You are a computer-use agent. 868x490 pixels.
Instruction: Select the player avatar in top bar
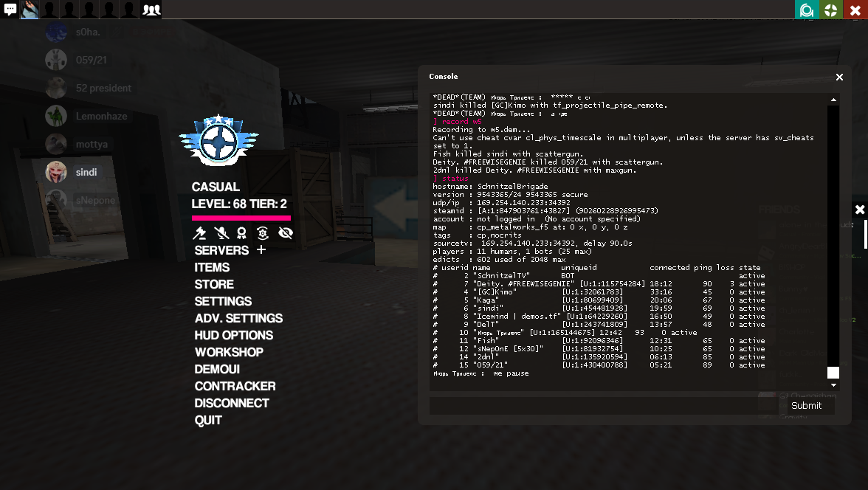point(30,10)
